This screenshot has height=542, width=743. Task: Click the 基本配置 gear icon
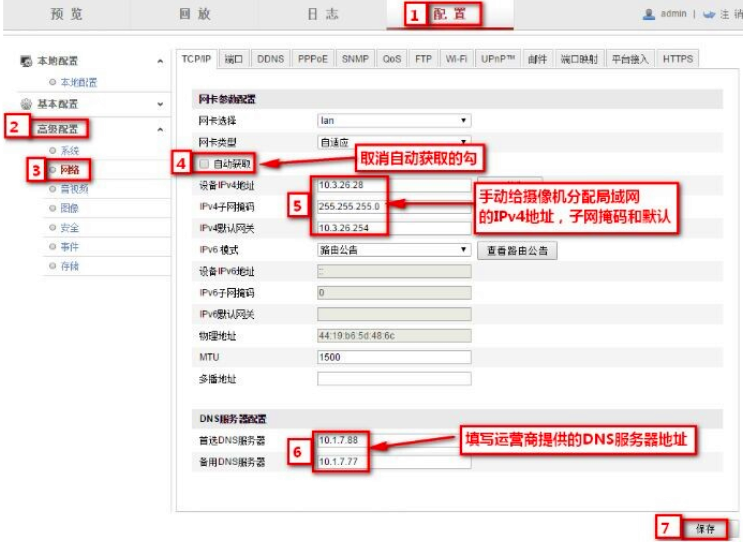tap(26, 104)
